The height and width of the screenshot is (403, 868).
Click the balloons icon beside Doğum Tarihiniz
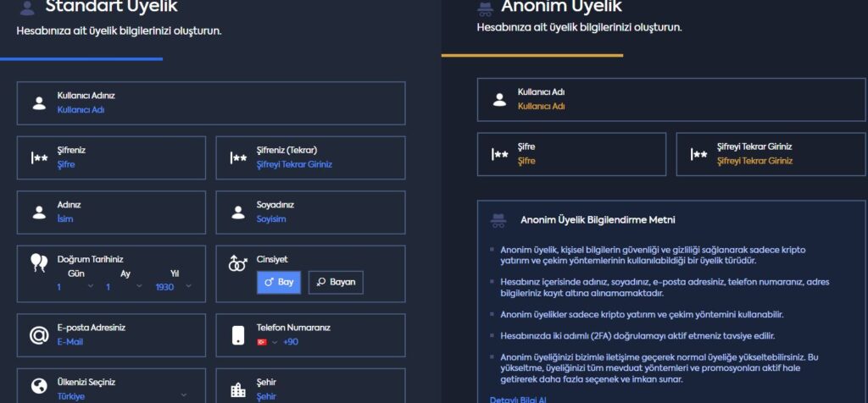coord(39,262)
